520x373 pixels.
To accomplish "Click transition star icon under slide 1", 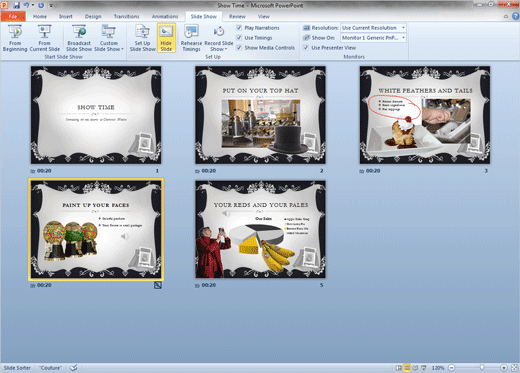I will coord(33,171).
